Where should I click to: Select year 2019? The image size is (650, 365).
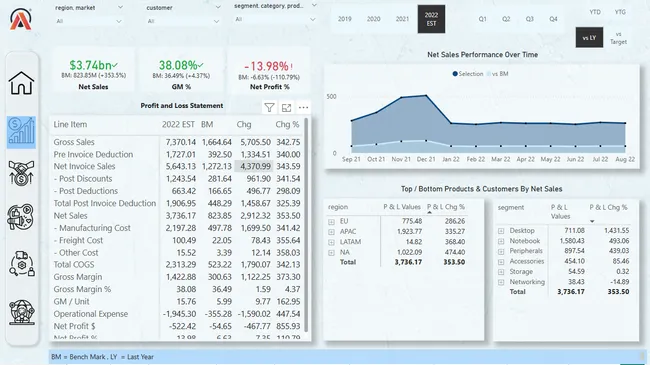(344, 19)
